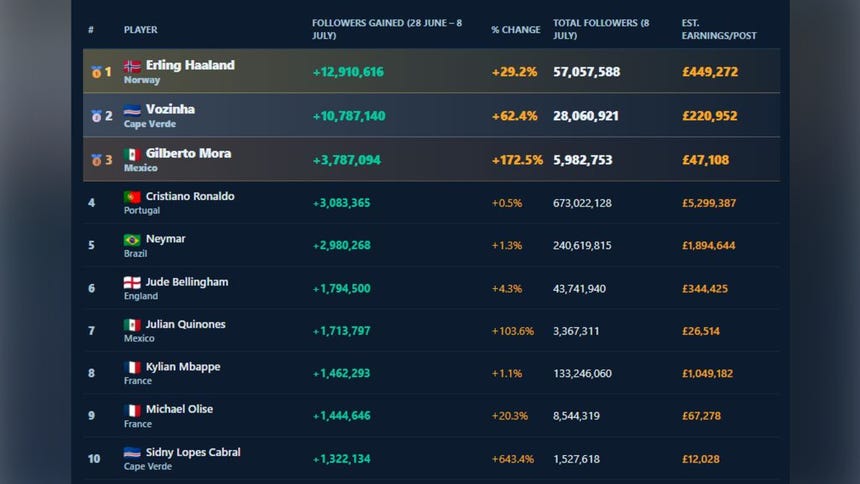Sort by the % Change column header
Viewport: 860px width, 484px height.
coord(516,30)
